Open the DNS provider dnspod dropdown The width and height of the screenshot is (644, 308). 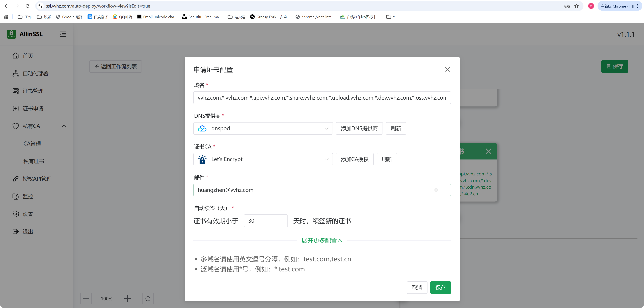tap(263, 128)
